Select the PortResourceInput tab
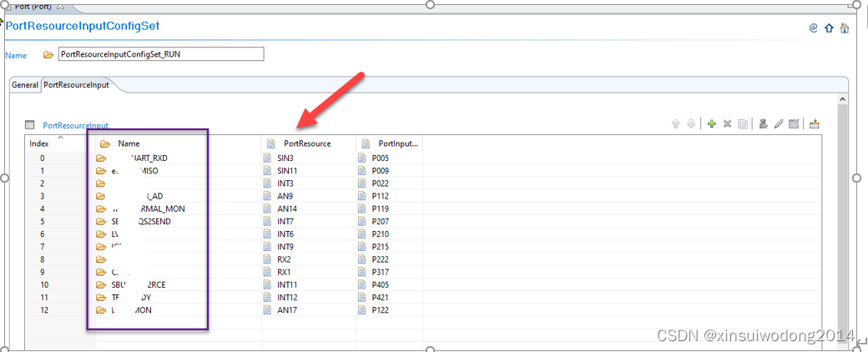This screenshot has height=352, width=868. [77, 85]
